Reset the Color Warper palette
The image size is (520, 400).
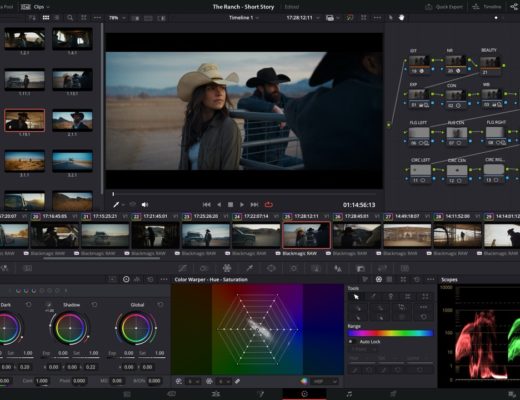[x=417, y=279]
